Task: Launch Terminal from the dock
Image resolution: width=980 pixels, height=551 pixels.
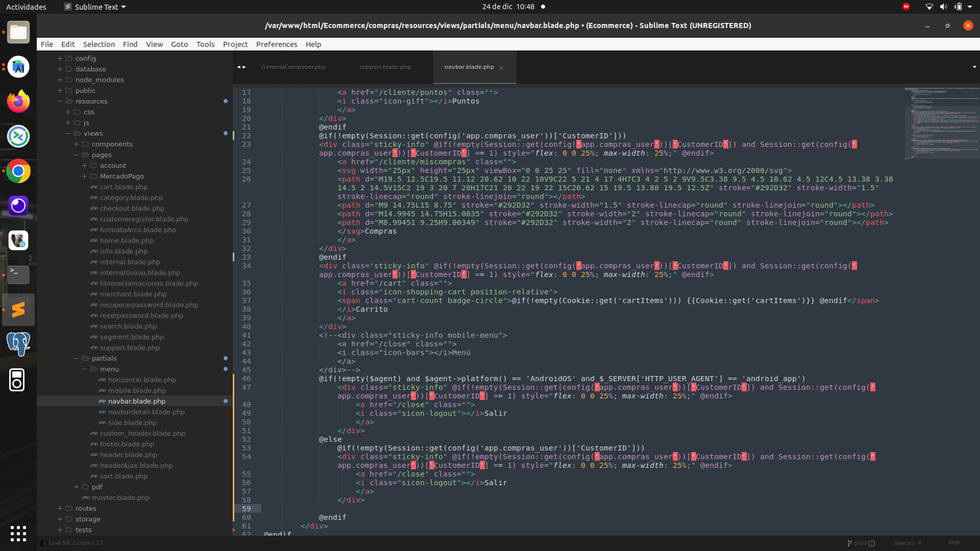Action: (18, 274)
